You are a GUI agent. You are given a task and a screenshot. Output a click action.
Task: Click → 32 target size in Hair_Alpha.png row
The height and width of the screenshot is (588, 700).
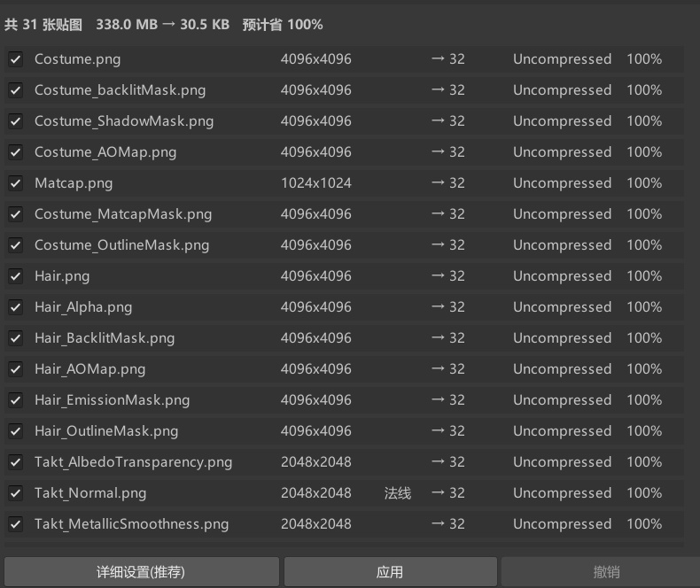click(x=448, y=307)
